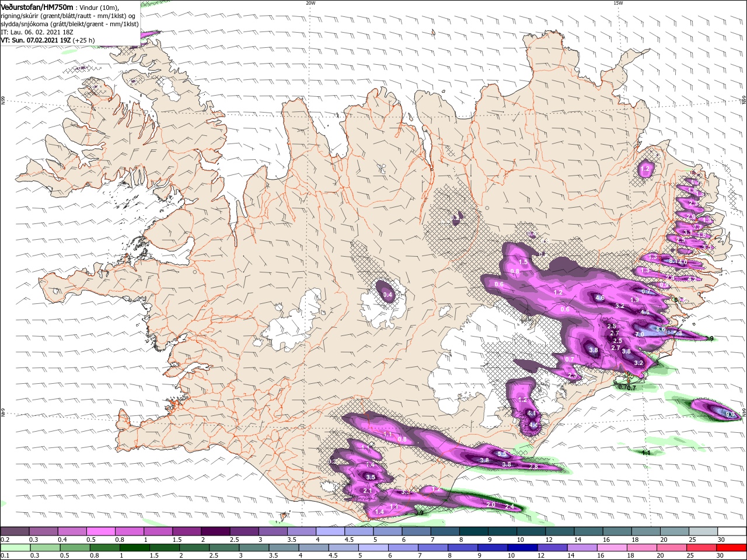The width and height of the screenshot is (747, 560).
Task: Click the 5.5 precipitation value on map
Action: coord(501,453)
